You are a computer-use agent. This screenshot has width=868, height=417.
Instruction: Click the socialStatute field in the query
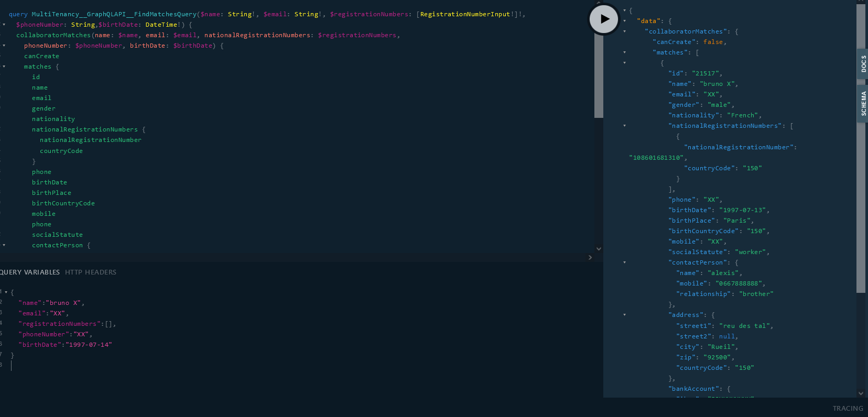click(x=57, y=235)
